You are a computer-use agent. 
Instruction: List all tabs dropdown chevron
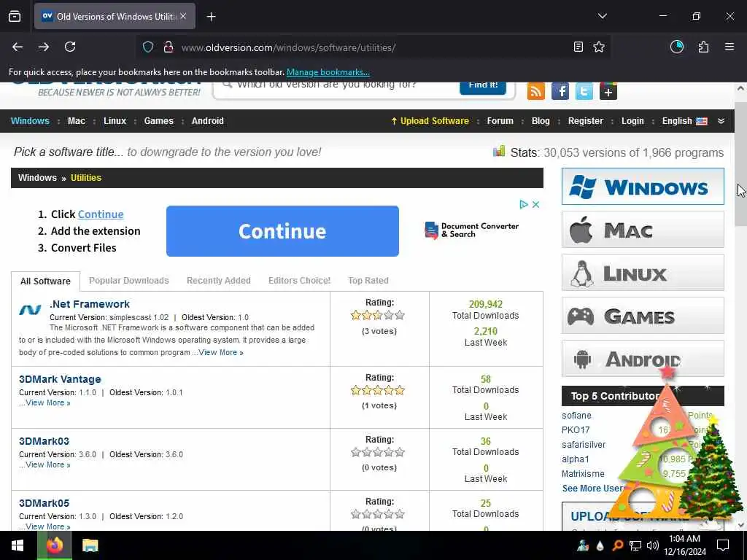coord(602,16)
